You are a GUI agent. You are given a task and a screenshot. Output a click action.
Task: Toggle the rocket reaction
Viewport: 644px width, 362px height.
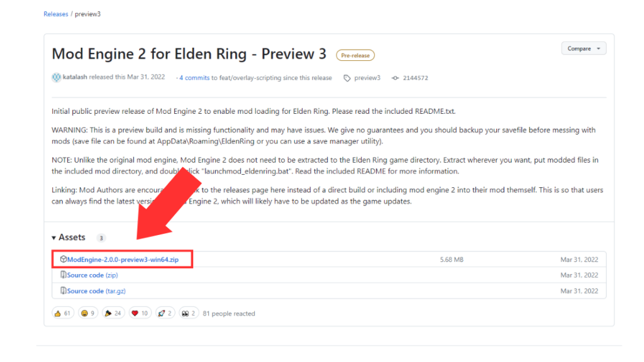[165, 313]
